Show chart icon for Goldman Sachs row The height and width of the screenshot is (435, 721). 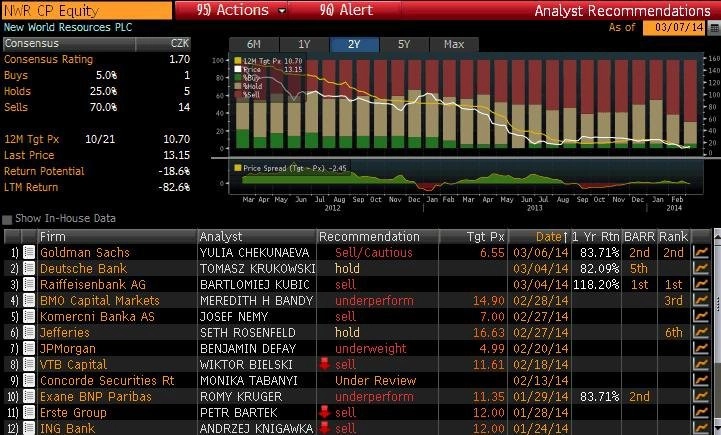701,252
